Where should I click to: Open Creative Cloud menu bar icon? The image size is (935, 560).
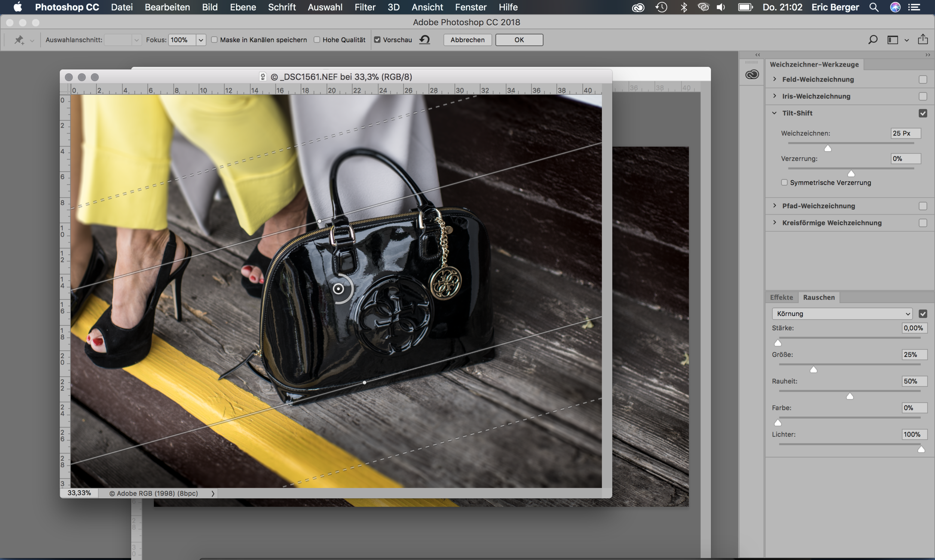coord(638,7)
